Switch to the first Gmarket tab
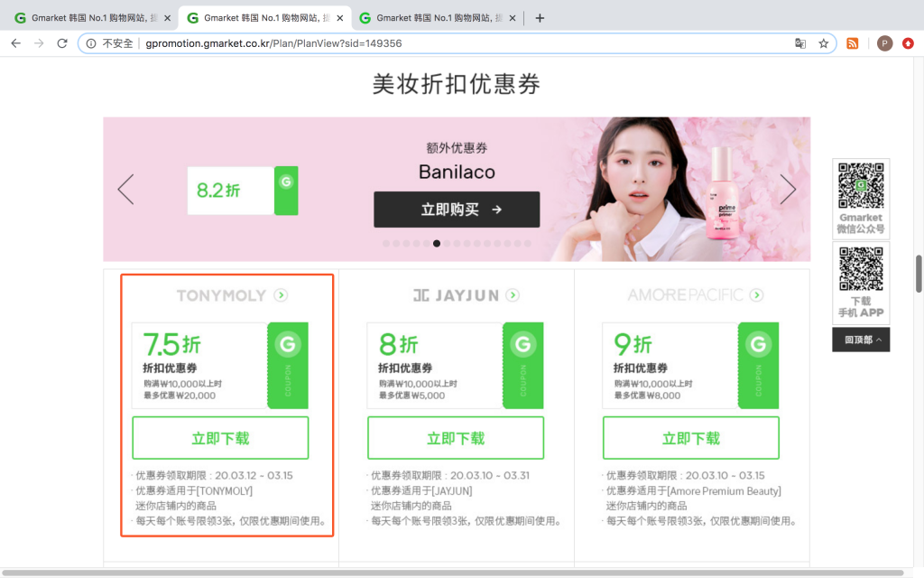Screen dimensions: 924x578 [x=92, y=18]
